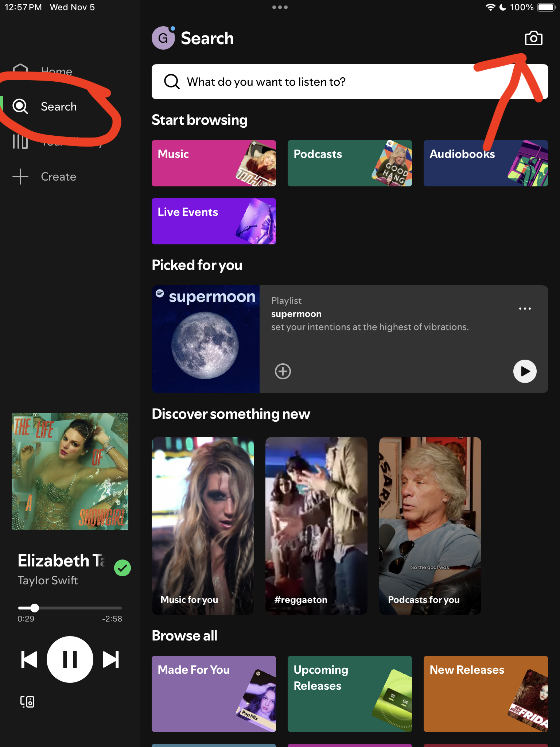Tap the elapsed time 0:29 label
560x747 pixels.
click(x=26, y=619)
